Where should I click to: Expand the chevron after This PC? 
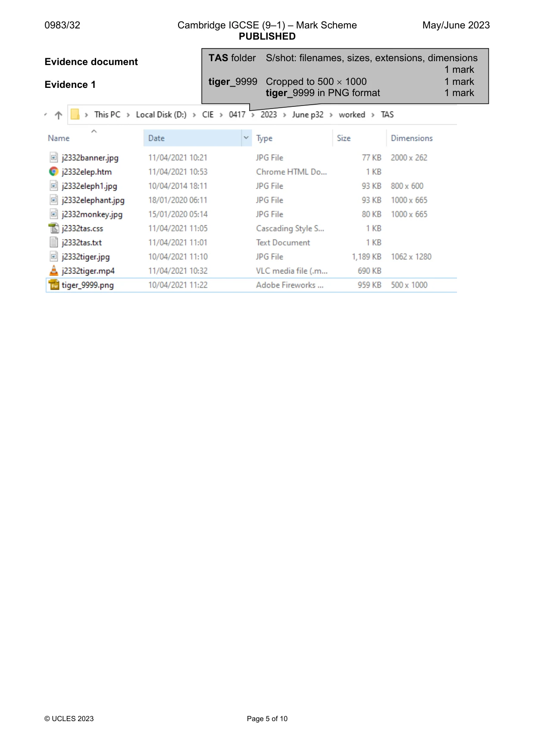[x=128, y=115]
